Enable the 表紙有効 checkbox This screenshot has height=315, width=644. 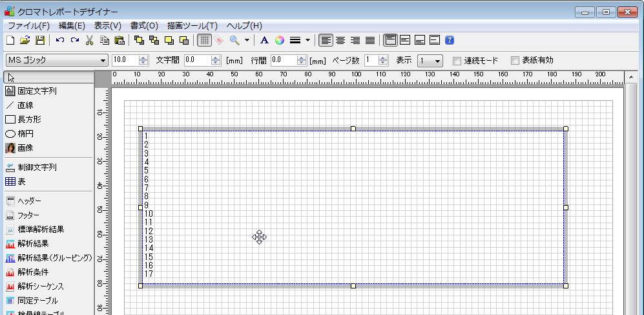click(x=515, y=61)
